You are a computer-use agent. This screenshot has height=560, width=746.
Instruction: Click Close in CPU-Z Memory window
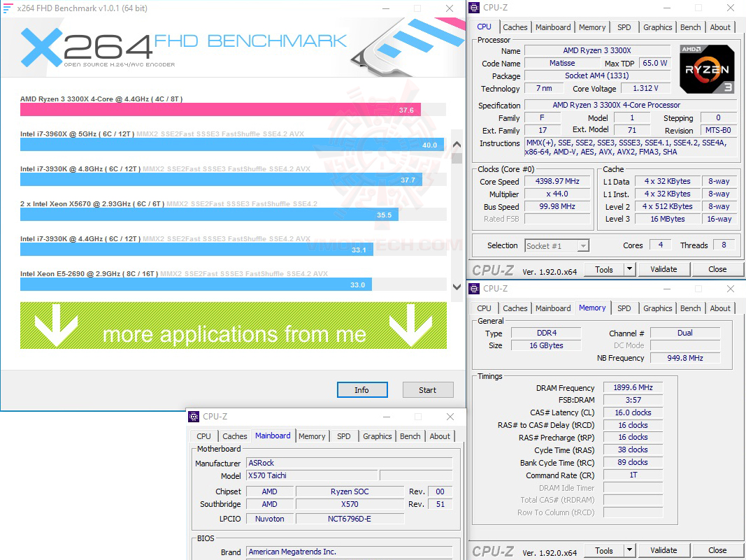click(717, 550)
